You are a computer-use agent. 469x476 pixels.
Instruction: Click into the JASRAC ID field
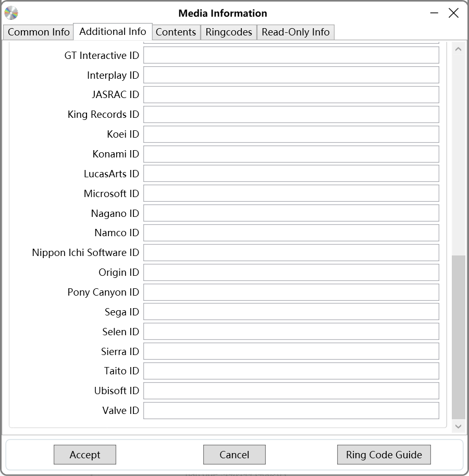coord(291,95)
